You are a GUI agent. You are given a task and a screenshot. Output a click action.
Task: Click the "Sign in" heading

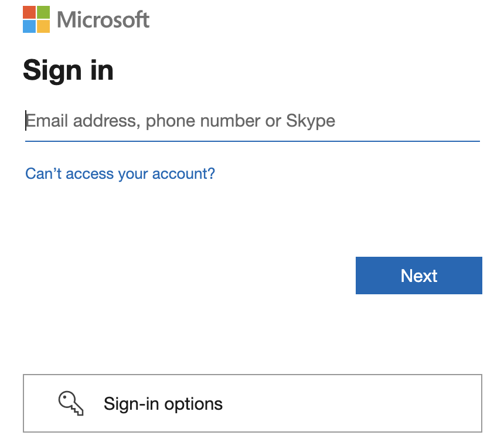pos(68,71)
